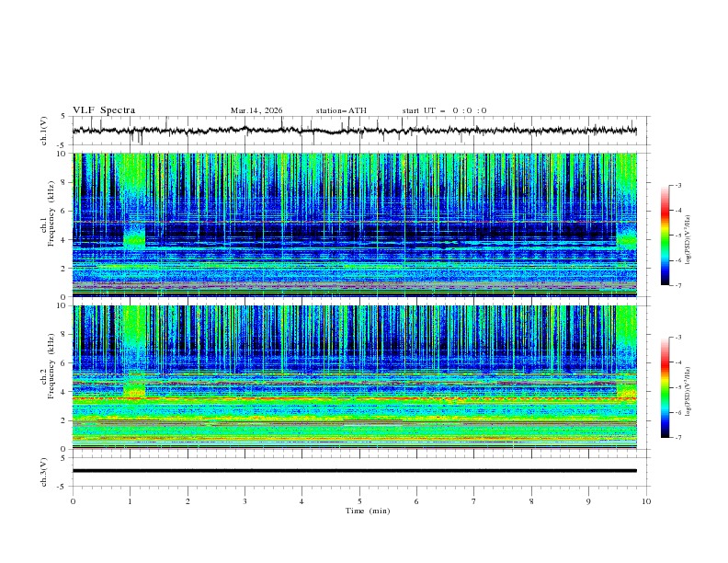Click the lower color bar's log(PSD) label
The height and width of the screenshot is (563, 728).
pyautogui.click(x=688, y=392)
